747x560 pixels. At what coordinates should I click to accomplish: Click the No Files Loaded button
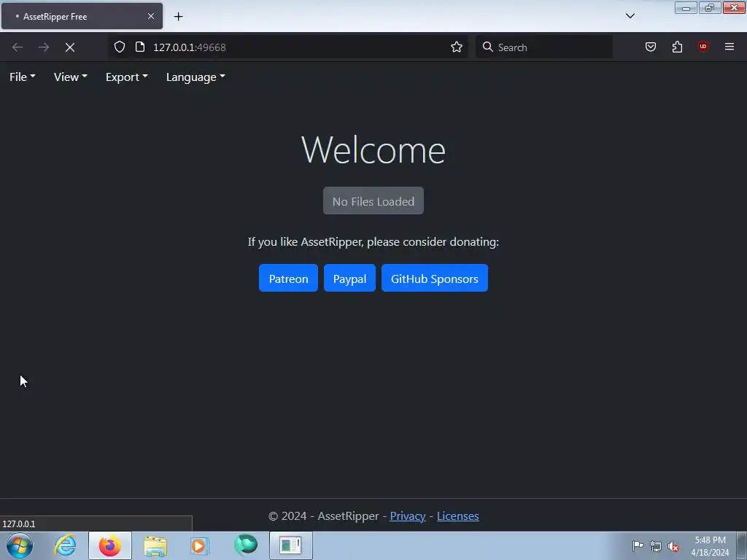click(x=373, y=201)
